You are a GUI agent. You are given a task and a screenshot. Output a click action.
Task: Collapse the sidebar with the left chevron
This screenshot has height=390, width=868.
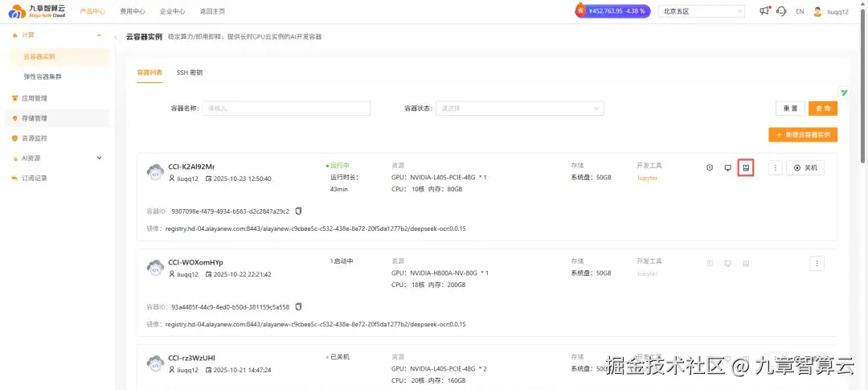tap(116, 37)
